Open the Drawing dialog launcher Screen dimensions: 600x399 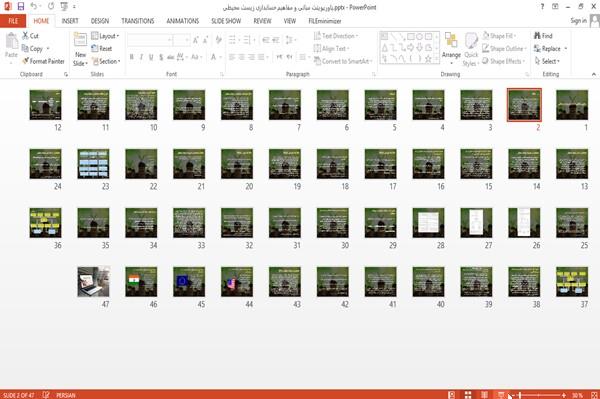coord(527,75)
